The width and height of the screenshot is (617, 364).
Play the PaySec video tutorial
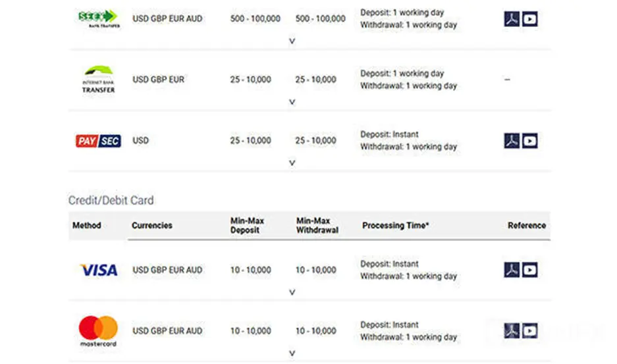tap(529, 140)
